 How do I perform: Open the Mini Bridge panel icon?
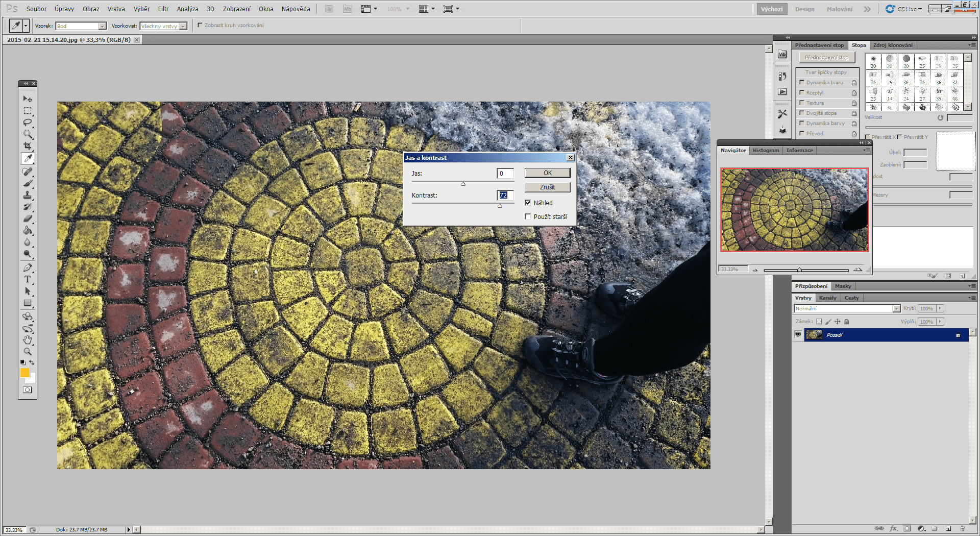782,54
